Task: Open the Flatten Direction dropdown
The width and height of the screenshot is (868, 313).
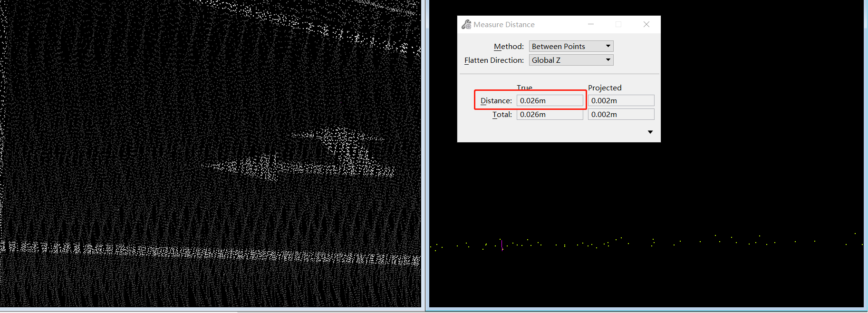Action: (570, 60)
